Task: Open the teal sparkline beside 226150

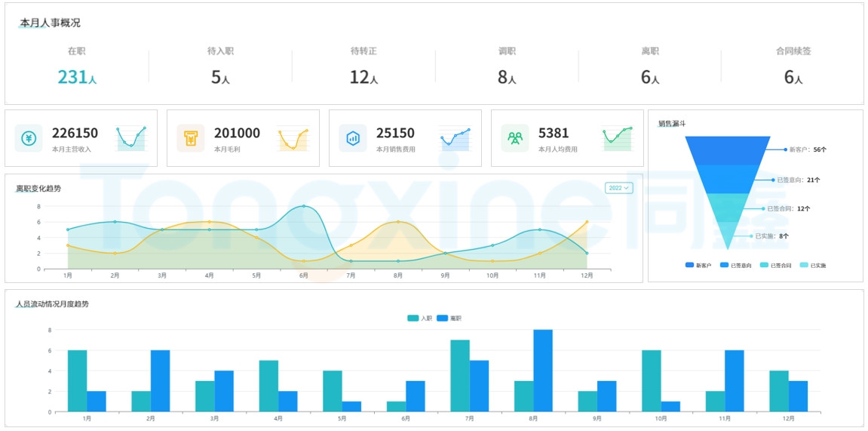Action: coord(131,138)
